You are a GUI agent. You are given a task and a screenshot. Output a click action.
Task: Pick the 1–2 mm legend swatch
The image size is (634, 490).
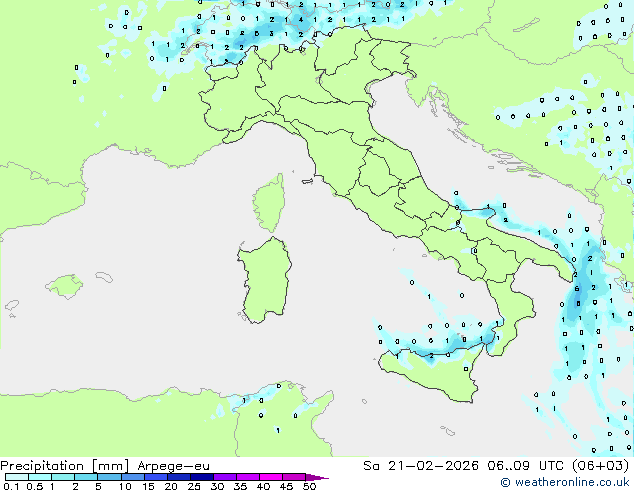click(x=63, y=477)
